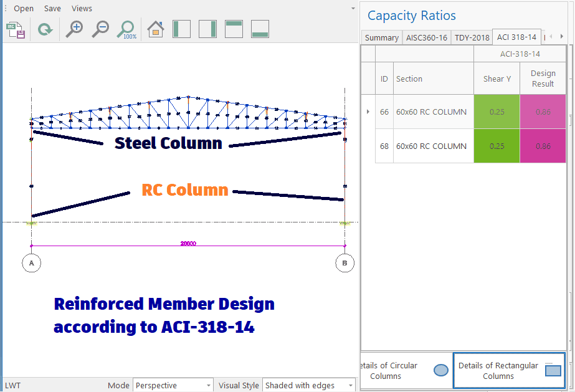Zoom in on the truss model

point(75,29)
